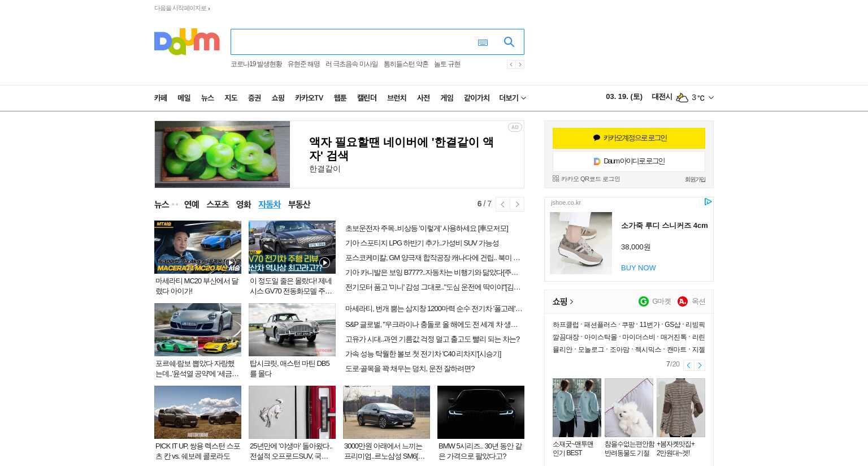
Task: Open the 사전 menu item
Action: pos(423,98)
